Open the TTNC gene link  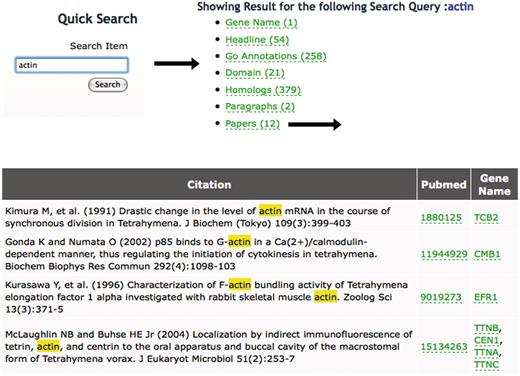pos(486,364)
